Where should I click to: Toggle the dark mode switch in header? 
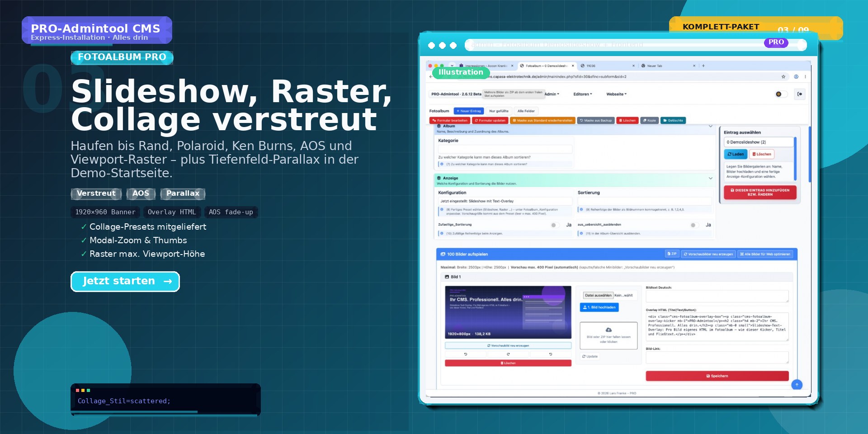point(781,94)
